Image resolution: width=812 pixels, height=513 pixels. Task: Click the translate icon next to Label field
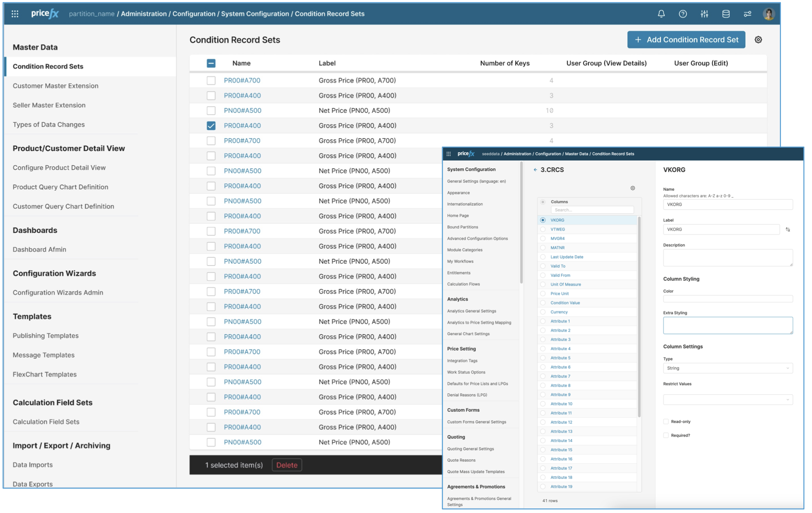(788, 229)
